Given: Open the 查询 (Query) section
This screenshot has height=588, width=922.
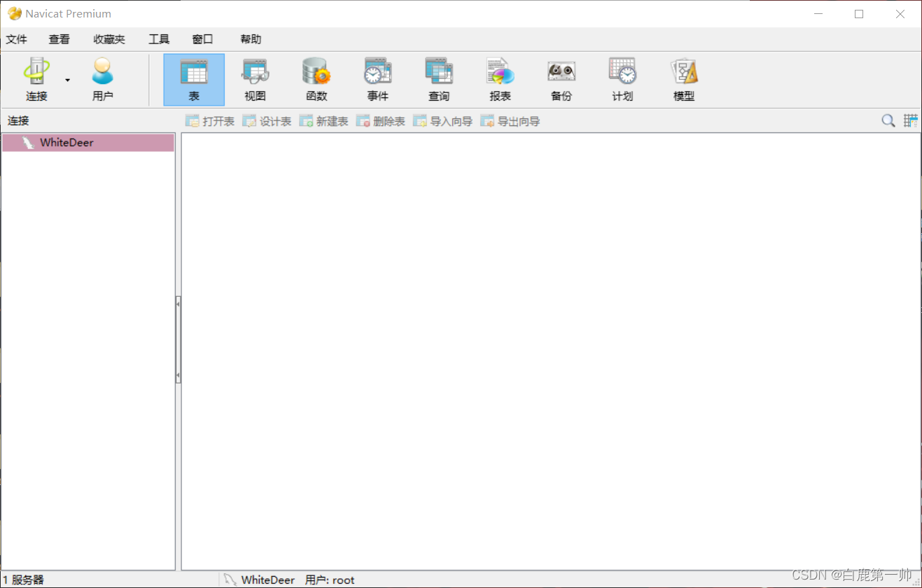Looking at the screenshot, I should pos(439,80).
